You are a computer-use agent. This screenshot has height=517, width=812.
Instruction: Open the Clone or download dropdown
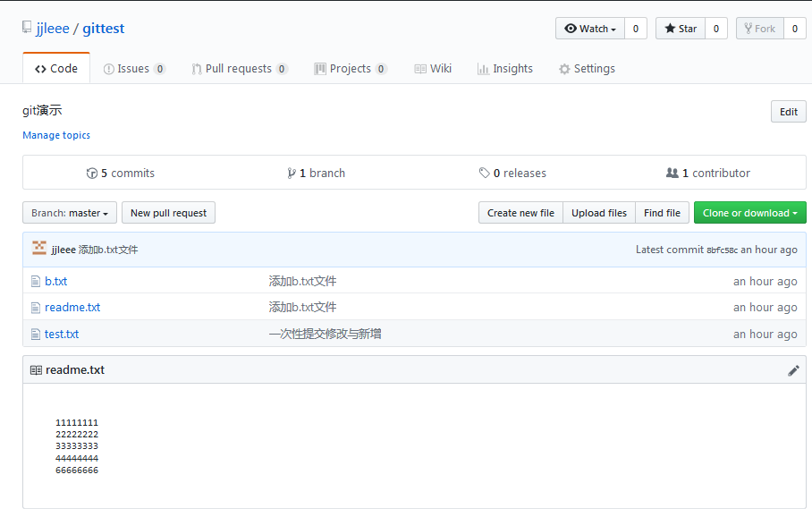[x=750, y=213]
